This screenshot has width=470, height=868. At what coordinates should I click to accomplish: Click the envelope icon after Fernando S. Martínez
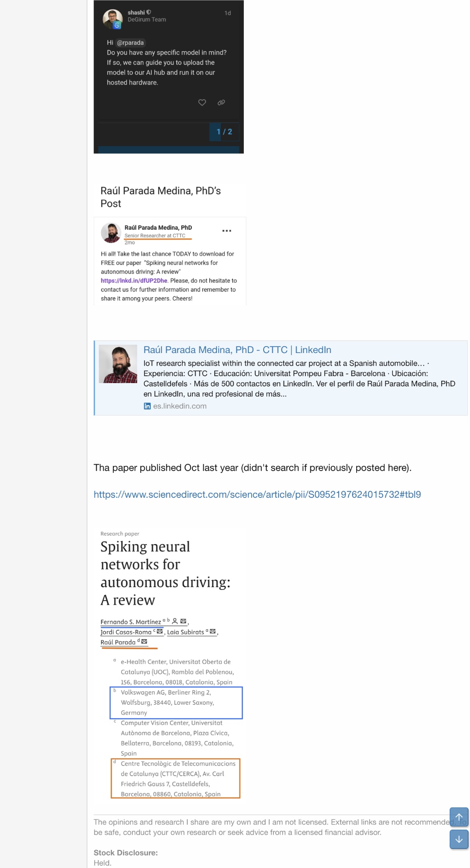(x=183, y=621)
